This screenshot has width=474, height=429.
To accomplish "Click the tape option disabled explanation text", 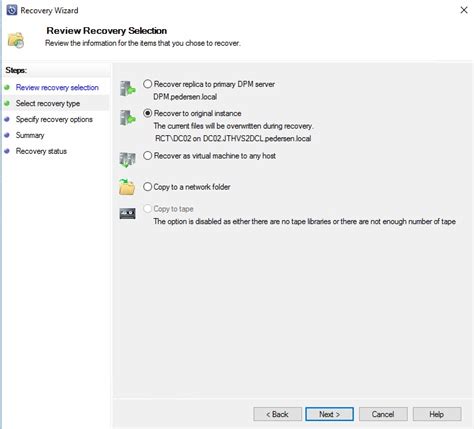I will click(304, 221).
